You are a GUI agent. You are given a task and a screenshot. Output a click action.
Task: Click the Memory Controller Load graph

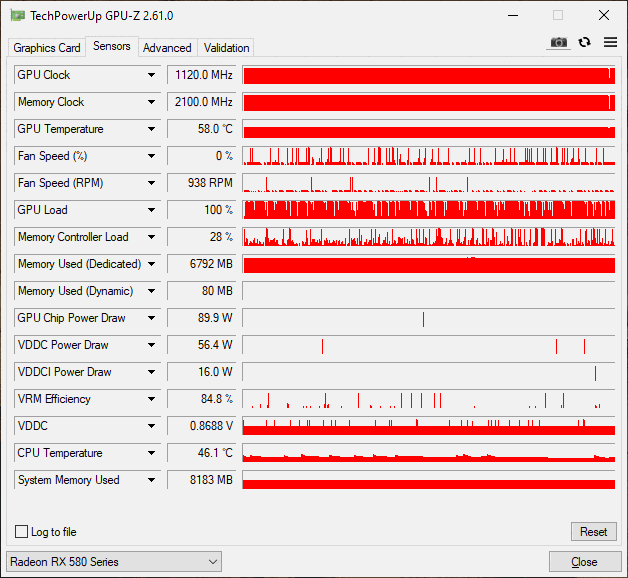[429, 237]
